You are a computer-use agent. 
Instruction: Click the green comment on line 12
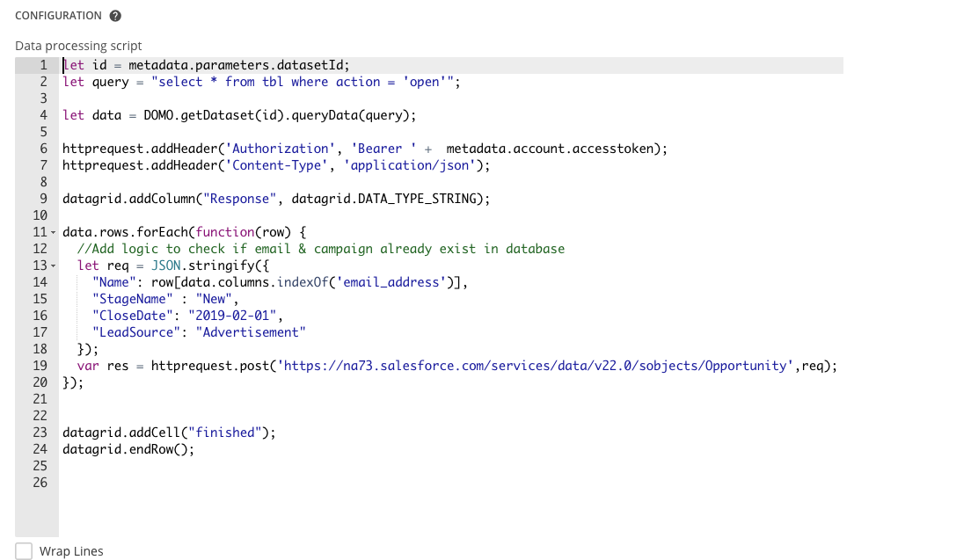321,249
